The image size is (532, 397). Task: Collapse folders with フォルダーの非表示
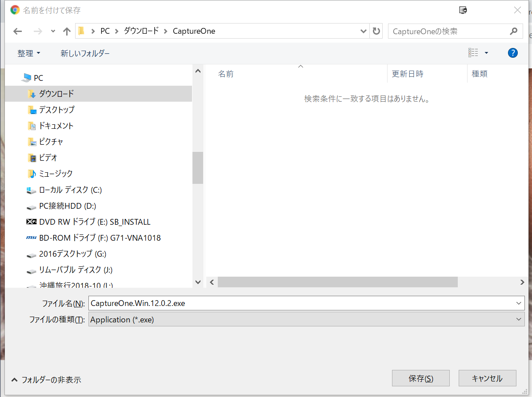tap(46, 380)
